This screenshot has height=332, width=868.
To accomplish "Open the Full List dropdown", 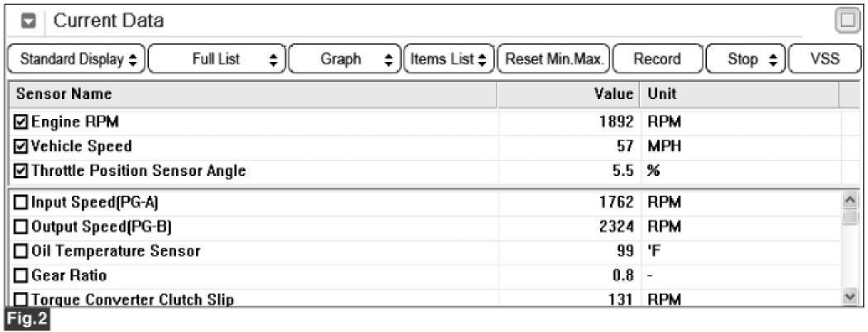I will pyautogui.click(x=217, y=59).
